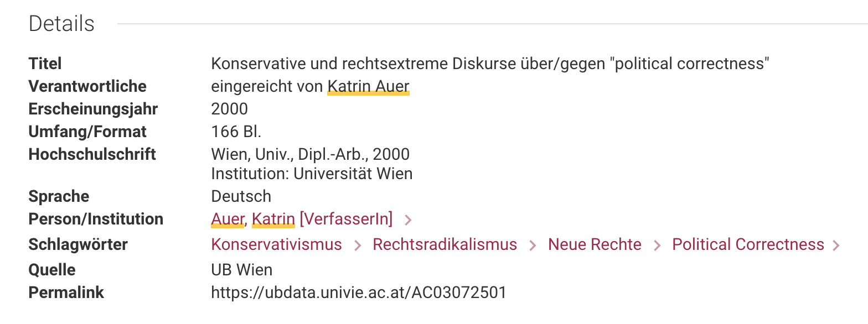The width and height of the screenshot is (868, 324).
Task: Click the chevron arrow after [VerfasserIn]
Action: (x=408, y=220)
